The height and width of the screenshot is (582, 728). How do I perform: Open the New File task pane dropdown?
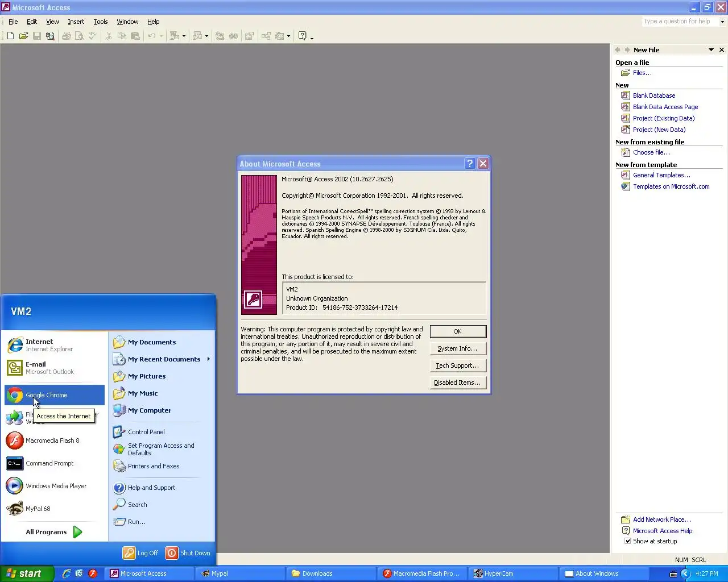pyautogui.click(x=711, y=50)
